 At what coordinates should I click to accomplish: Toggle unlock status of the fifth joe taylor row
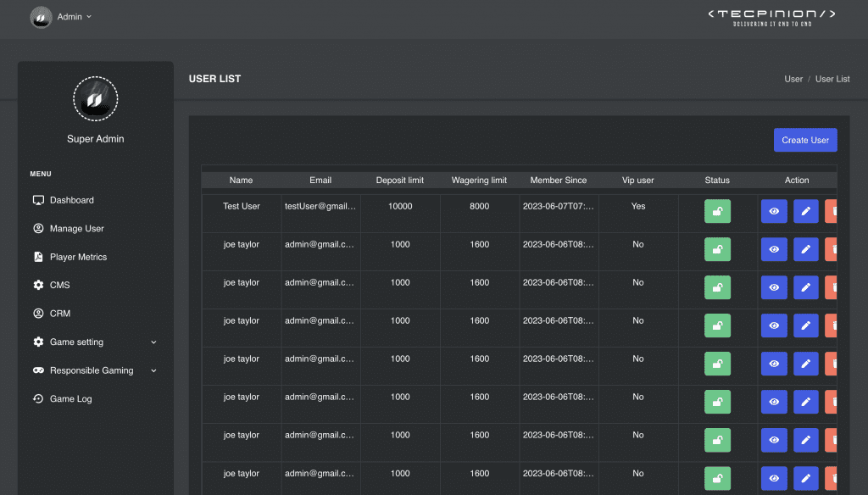pos(717,402)
